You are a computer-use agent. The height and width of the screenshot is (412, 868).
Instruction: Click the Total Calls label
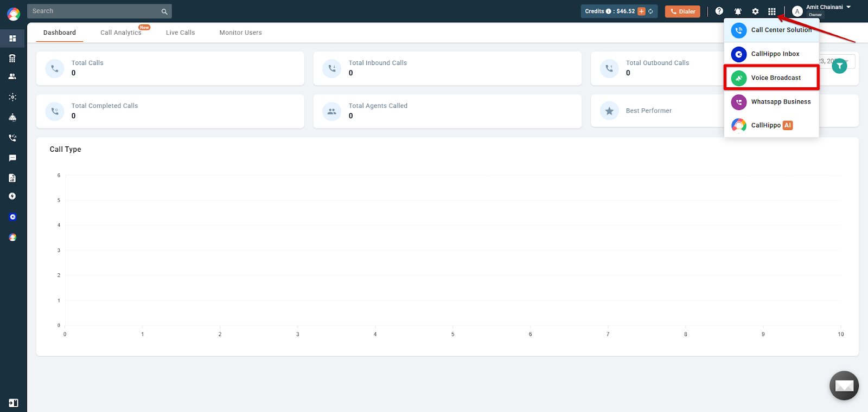click(87, 63)
